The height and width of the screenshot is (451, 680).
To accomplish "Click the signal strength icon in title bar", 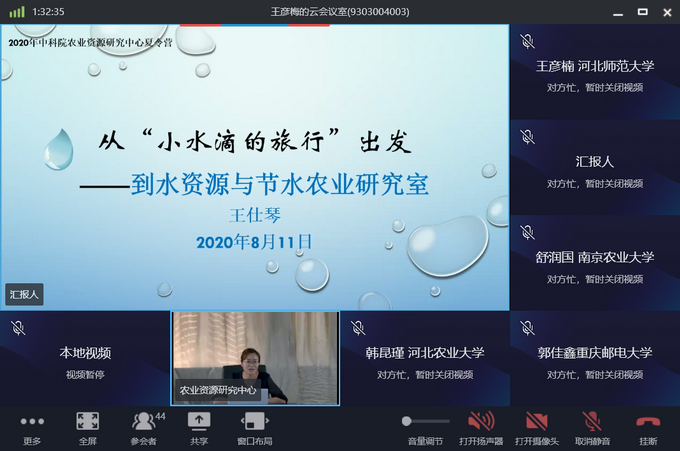I will click(x=15, y=11).
